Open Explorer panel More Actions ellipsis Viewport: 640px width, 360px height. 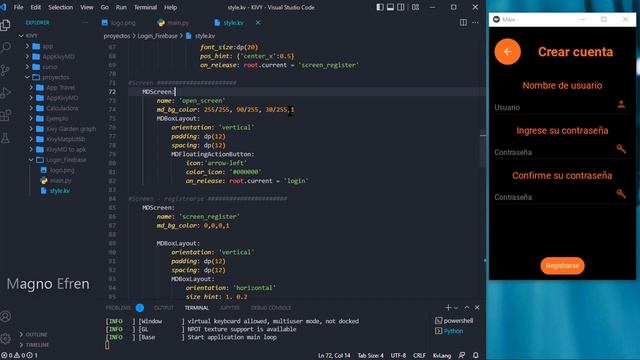[x=85, y=23]
